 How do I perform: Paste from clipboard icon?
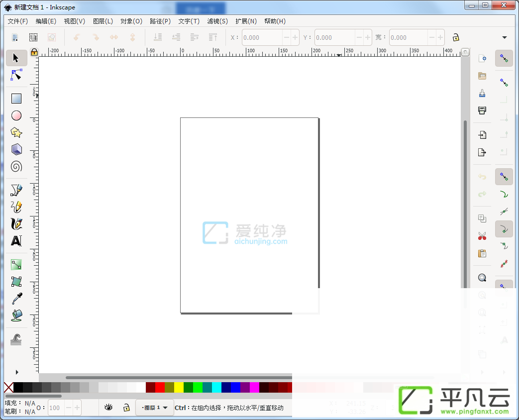pyautogui.click(x=482, y=253)
